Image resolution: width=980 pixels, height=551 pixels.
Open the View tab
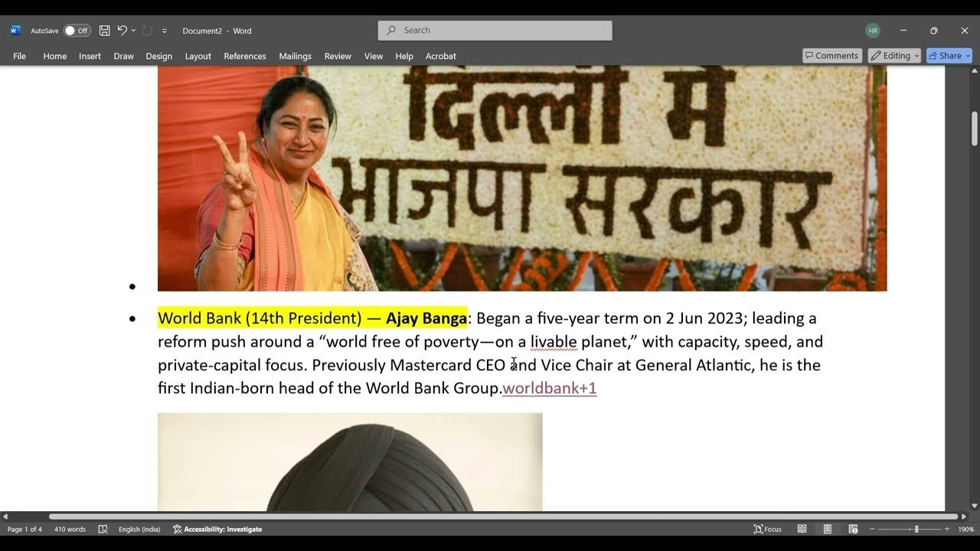[374, 56]
